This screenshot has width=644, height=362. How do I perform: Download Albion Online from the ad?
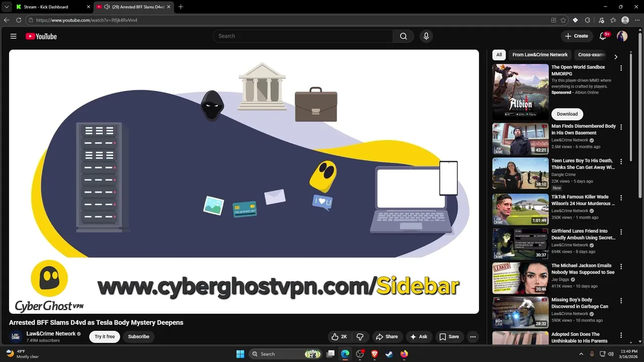tap(567, 114)
